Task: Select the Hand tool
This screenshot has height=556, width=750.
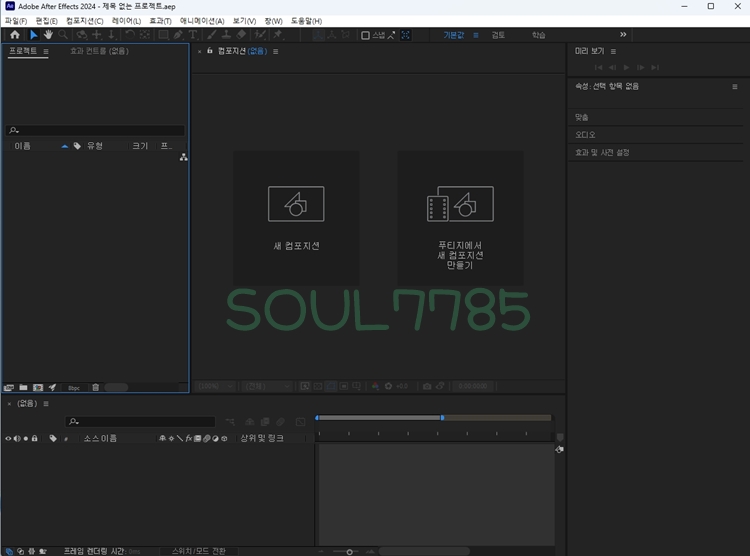Action: tap(47, 35)
